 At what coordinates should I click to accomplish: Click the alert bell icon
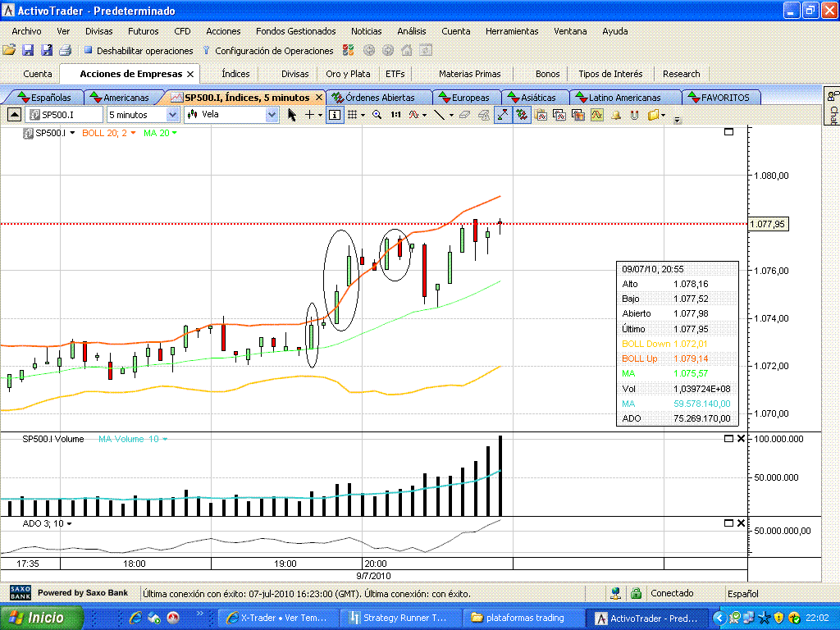coord(616,115)
